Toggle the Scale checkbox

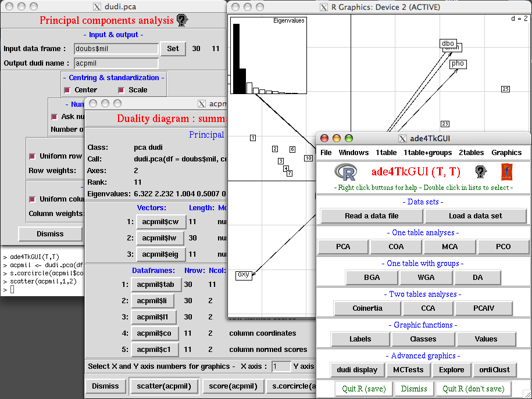click(122, 90)
